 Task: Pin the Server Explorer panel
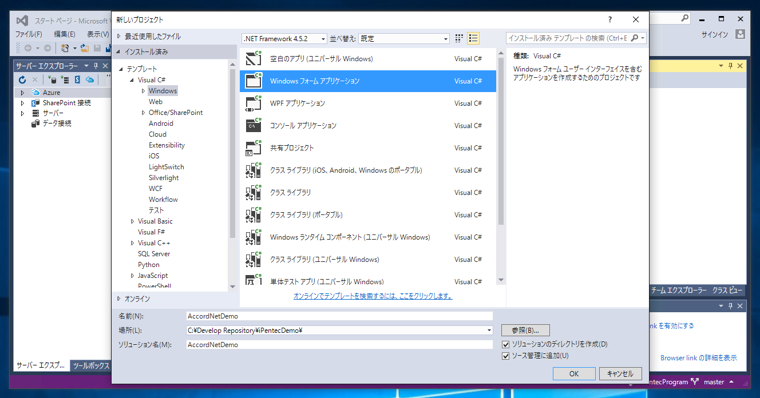[95, 66]
